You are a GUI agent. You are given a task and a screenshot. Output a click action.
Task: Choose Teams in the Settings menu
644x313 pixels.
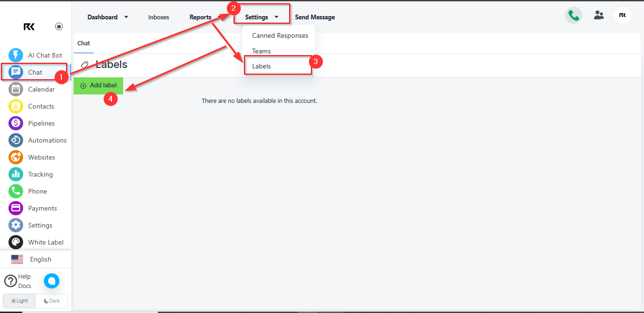[x=261, y=51]
